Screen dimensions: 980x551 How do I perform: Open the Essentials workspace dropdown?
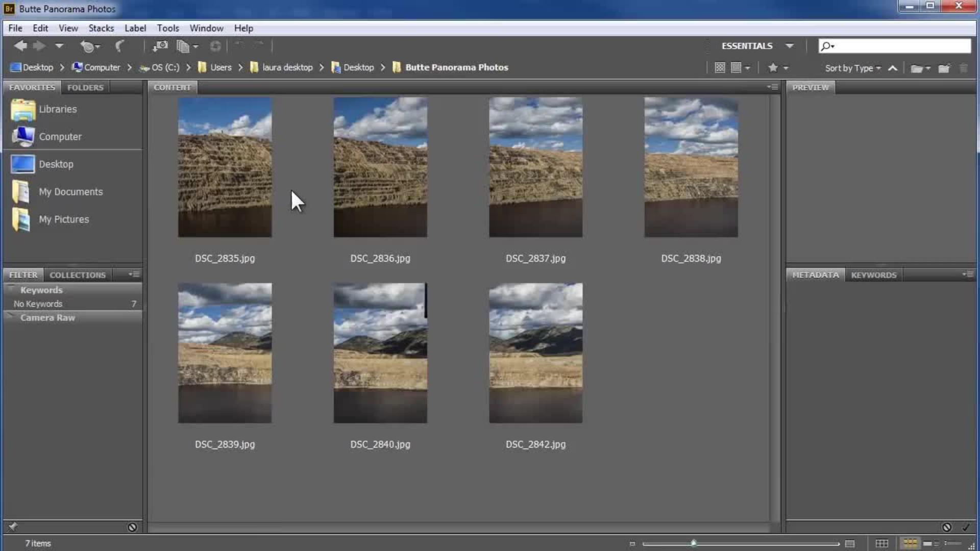click(x=790, y=46)
